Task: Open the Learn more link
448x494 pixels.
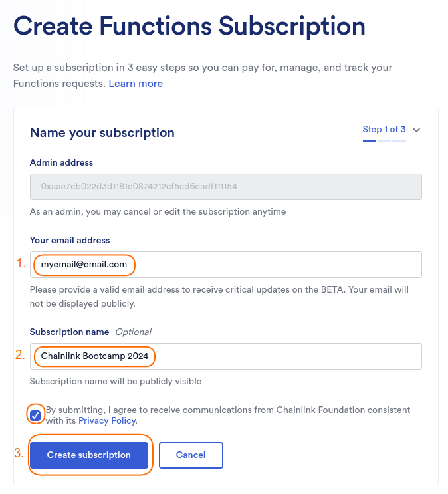Action: tap(136, 84)
